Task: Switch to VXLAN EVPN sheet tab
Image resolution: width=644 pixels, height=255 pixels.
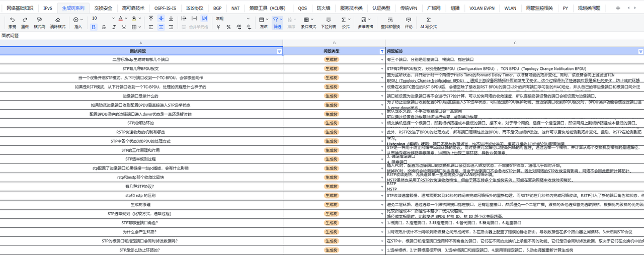Action: (x=482, y=8)
